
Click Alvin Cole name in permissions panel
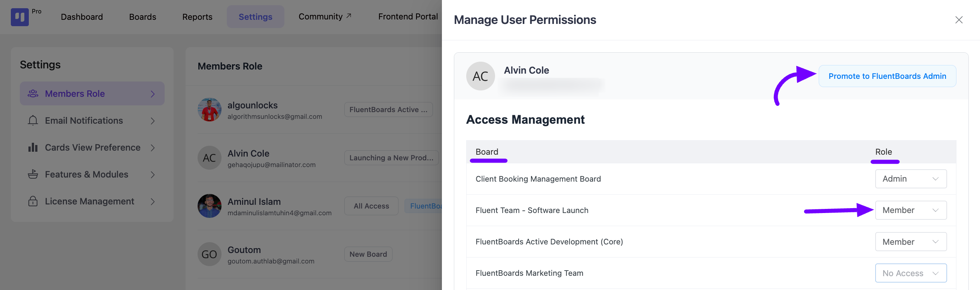(x=526, y=70)
